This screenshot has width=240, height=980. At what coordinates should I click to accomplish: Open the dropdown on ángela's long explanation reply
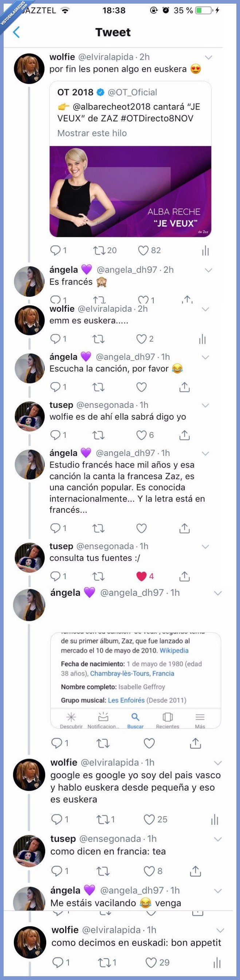coord(206,453)
